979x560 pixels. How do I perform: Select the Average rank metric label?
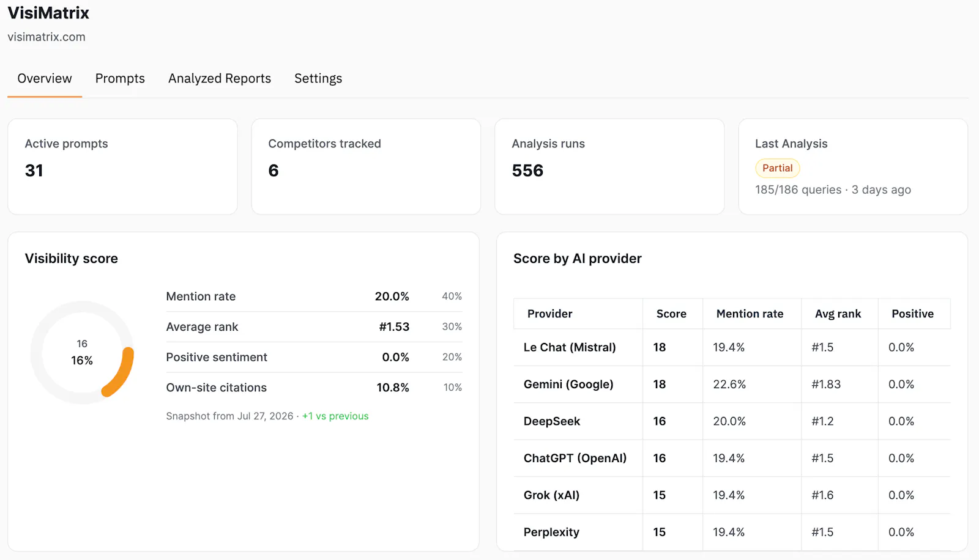point(202,327)
